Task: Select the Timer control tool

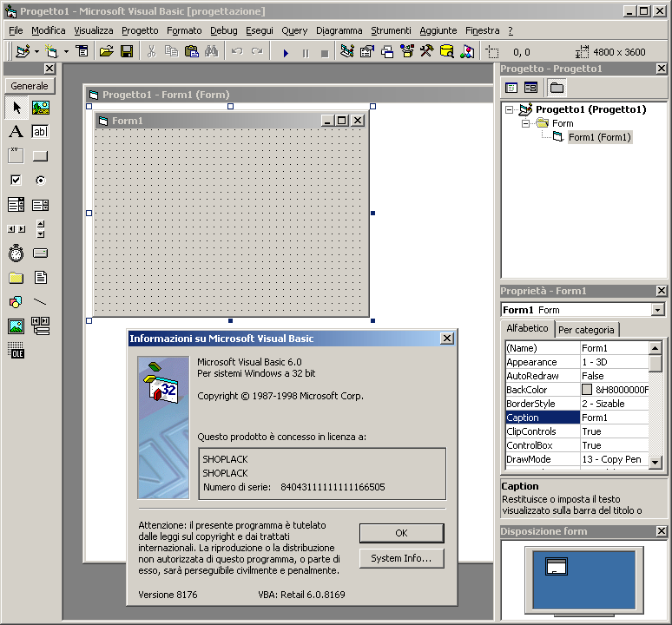Action: click(16, 253)
